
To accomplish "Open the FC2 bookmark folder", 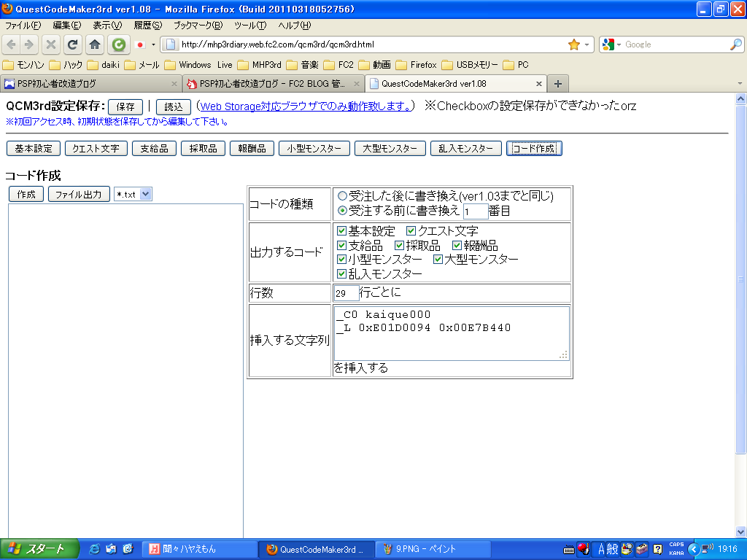I will point(338,65).
